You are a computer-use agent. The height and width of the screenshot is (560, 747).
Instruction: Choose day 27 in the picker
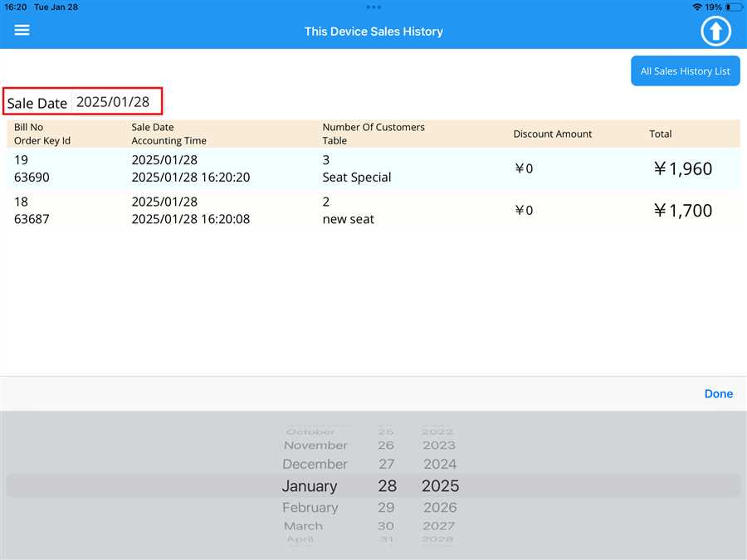pos(386,465)
